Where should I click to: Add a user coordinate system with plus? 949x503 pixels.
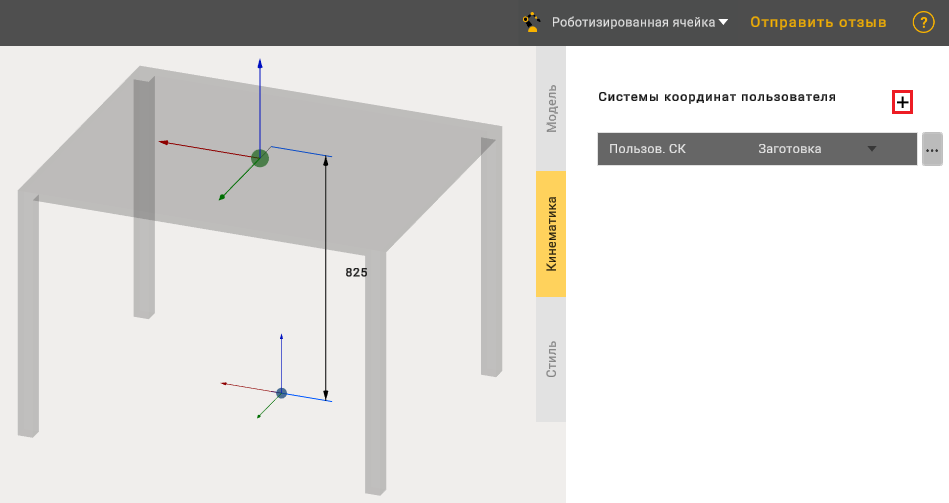[x=902, y=102]
